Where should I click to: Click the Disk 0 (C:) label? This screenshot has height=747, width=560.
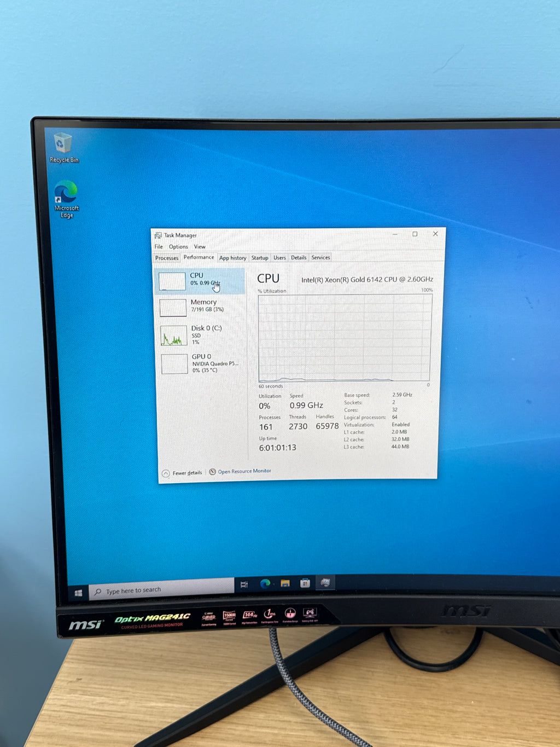tap(206, 328)
